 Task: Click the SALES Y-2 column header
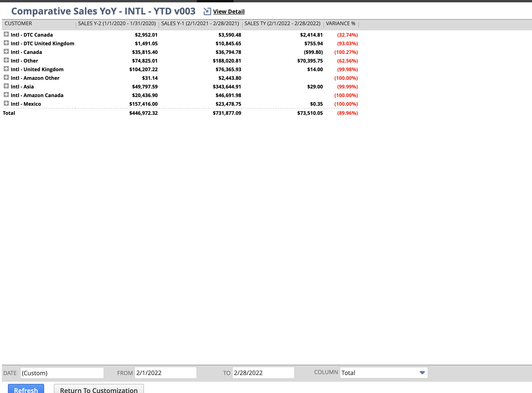(x=117, y=23)
